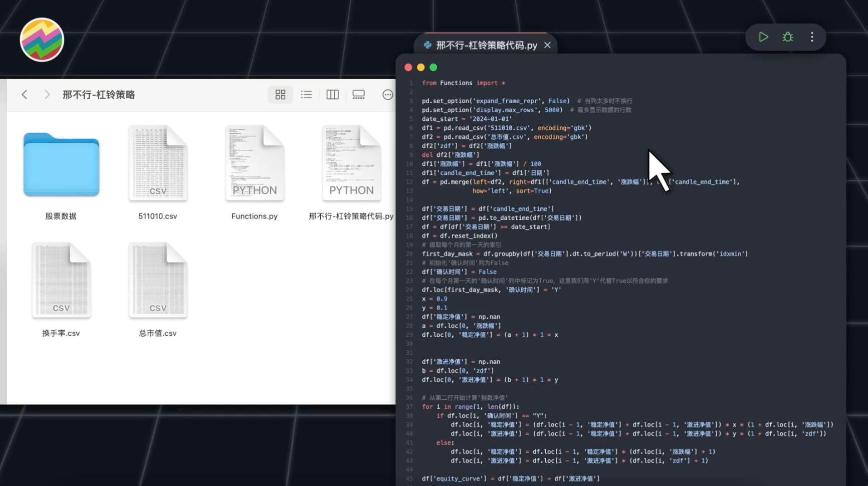Select the 股票数据 folder
This screenshot has height=486, width=868.
[61, 164]
